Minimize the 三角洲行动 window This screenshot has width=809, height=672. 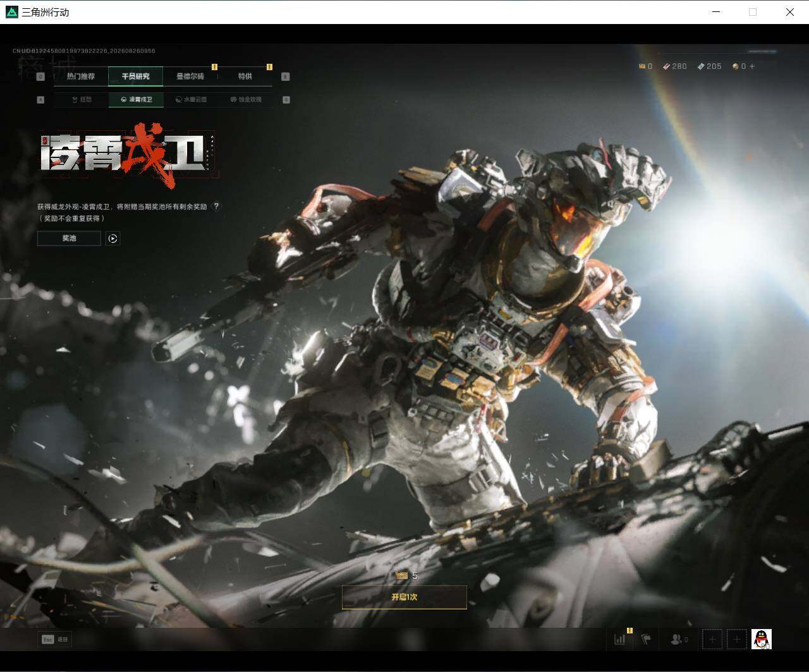(x=716, y=12)
